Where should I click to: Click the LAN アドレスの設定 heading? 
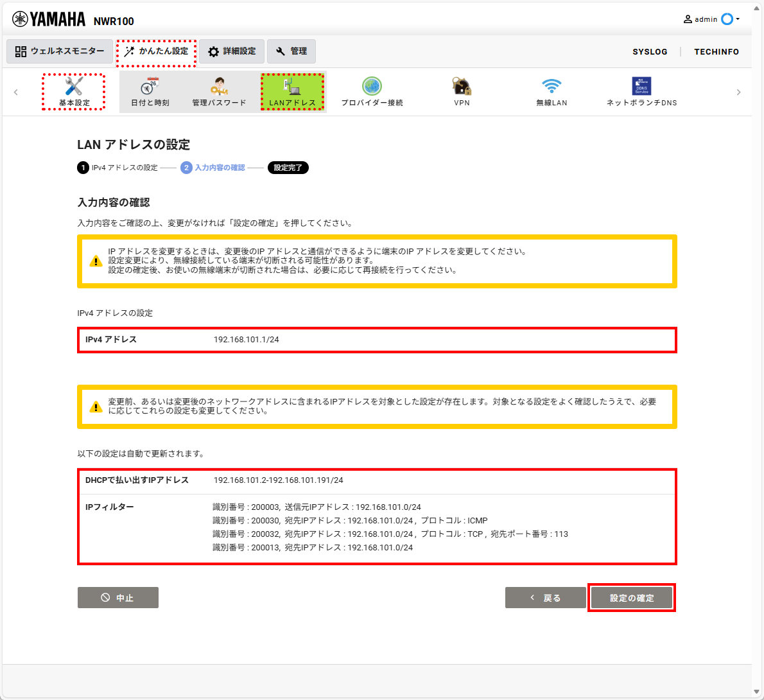(x=134, y=144)
